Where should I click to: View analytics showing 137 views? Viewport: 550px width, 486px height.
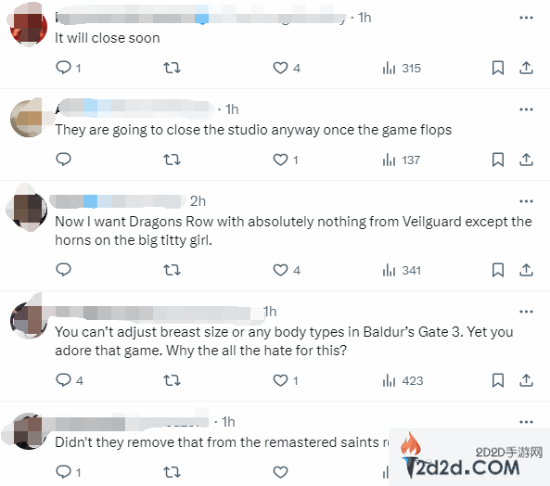click(401, 160)
